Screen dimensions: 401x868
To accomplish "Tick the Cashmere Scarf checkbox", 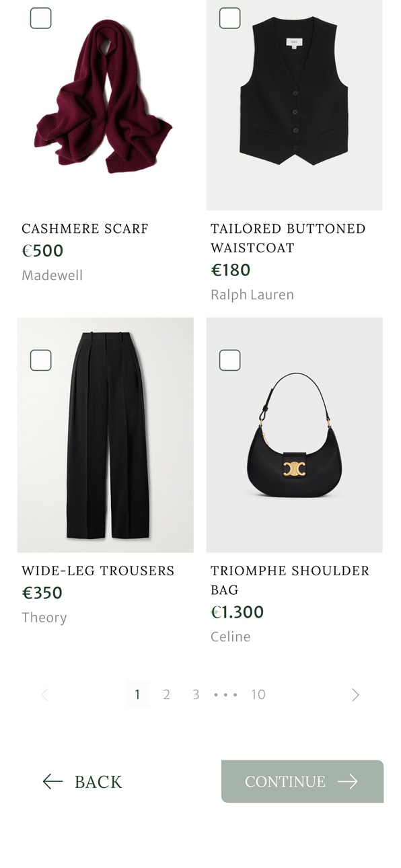I will tap(41, 18).
